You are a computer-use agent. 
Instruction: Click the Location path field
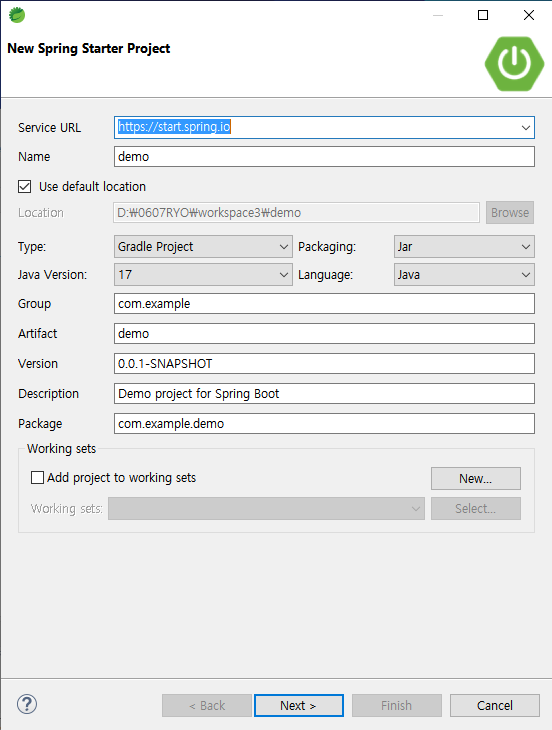pyautogui.click(x=297, y=213)
